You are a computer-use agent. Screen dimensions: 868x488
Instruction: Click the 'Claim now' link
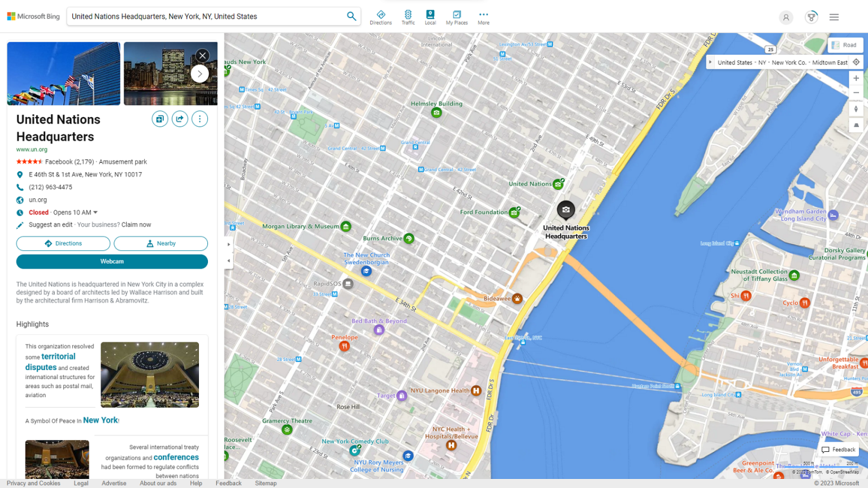(x=136, y=224)
